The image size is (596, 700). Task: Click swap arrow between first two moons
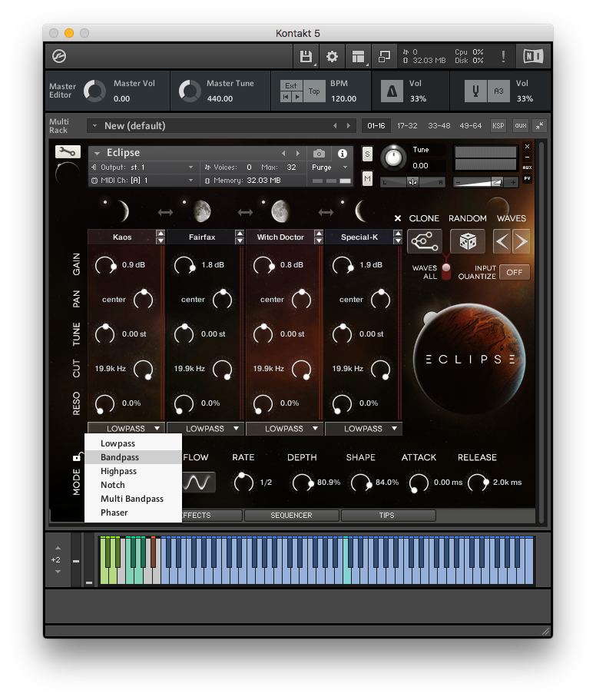(x=165, y=213)
